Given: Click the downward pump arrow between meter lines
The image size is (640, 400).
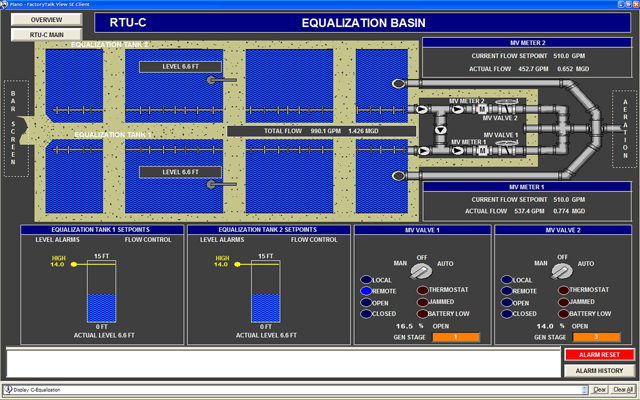Looking at the screenshot, I should tap(440, 130).
